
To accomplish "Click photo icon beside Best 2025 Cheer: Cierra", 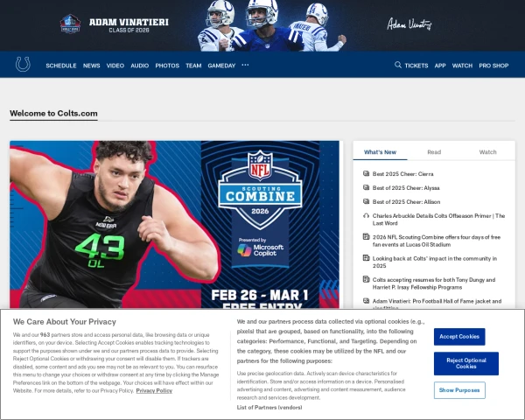I will (x=366, y=173).
